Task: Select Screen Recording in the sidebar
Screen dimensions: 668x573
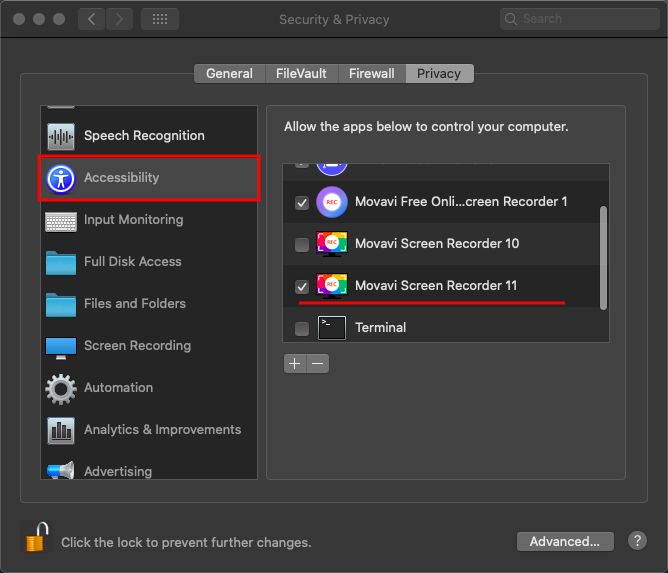Action: coord(149,346)
